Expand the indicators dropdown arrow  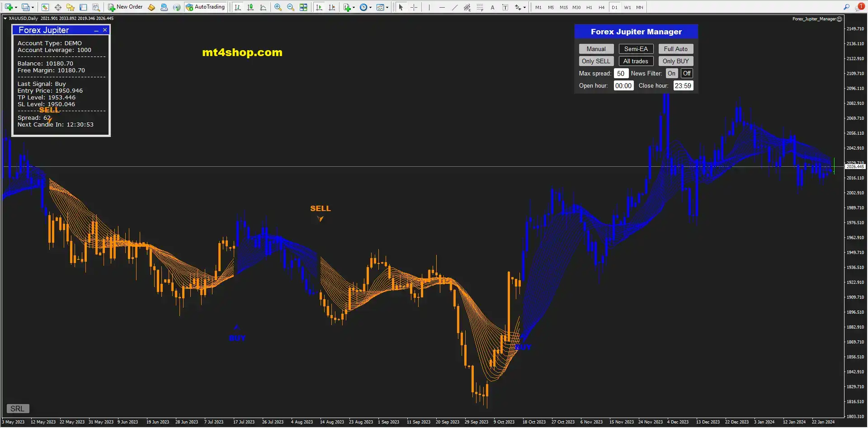(354, 7)
